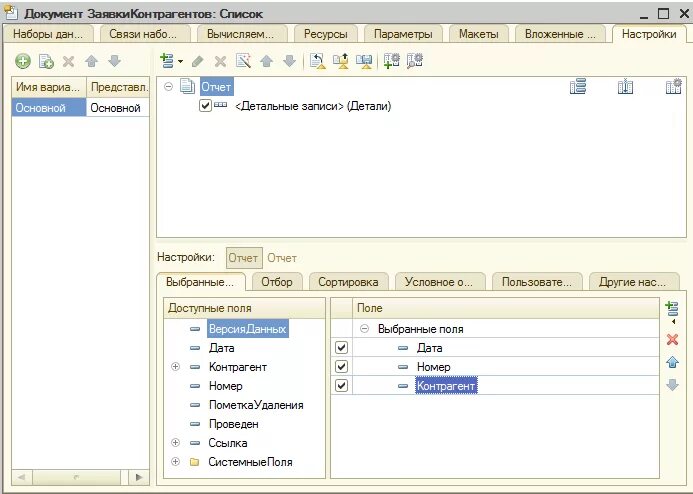The height and width of the screenshot is (494, 693).
Task: Expand the СистемныеПоля folder
Action: click(x=175, y=462)
